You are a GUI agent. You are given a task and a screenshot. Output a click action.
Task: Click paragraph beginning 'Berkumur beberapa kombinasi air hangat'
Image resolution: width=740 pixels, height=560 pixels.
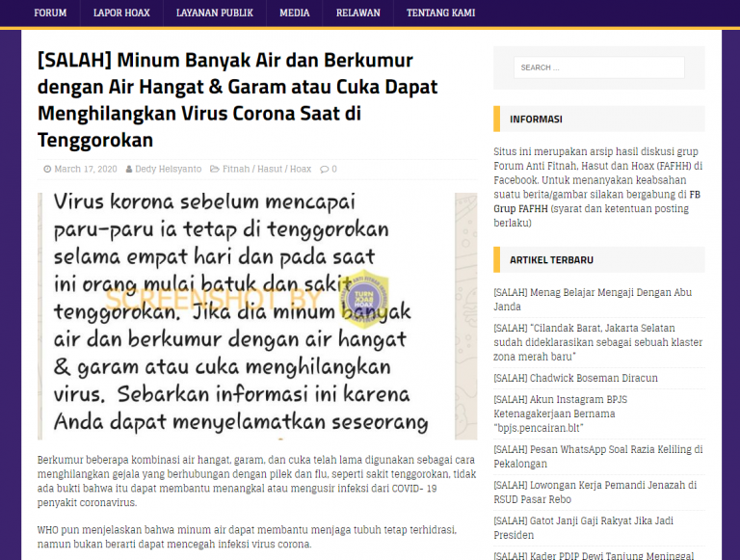[256, 481]
